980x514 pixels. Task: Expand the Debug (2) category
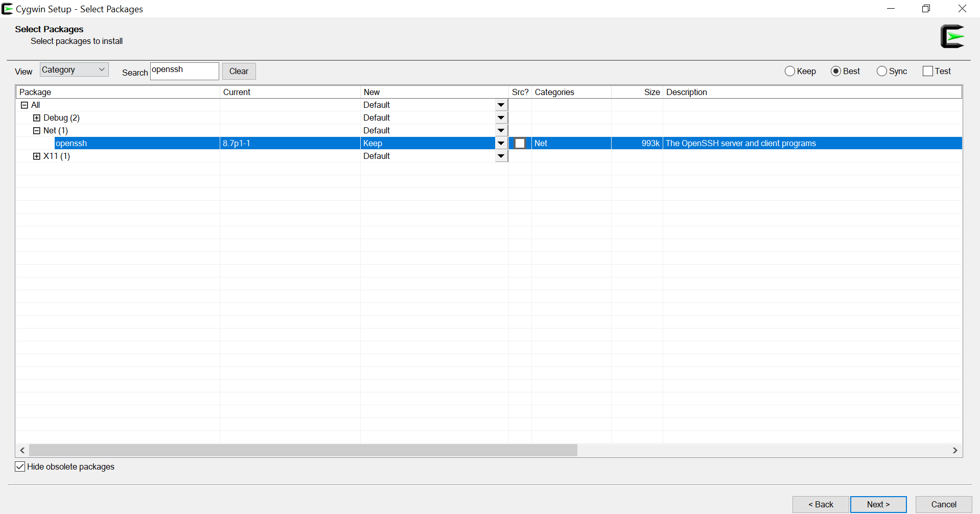36,118
